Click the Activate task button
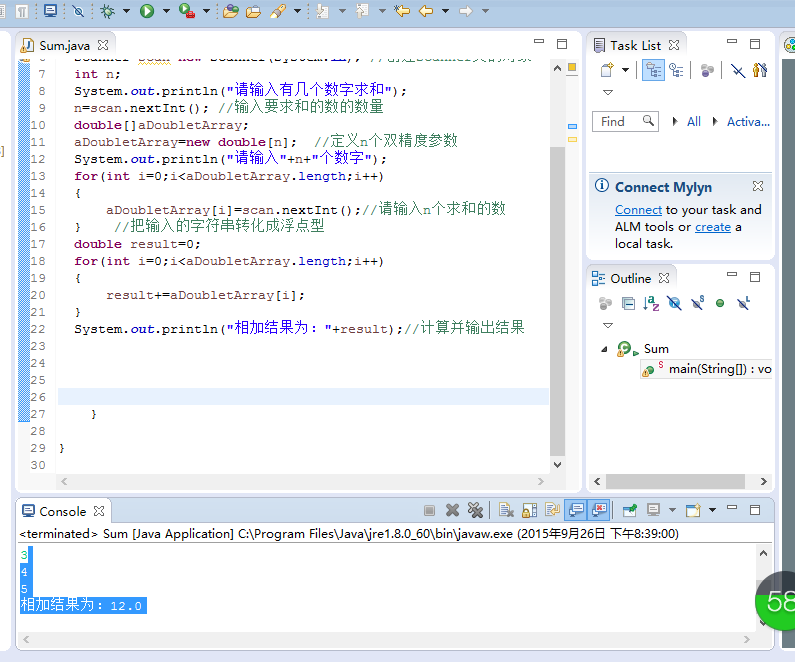Screen dimensions: 795x662 [x=748, y=122]
